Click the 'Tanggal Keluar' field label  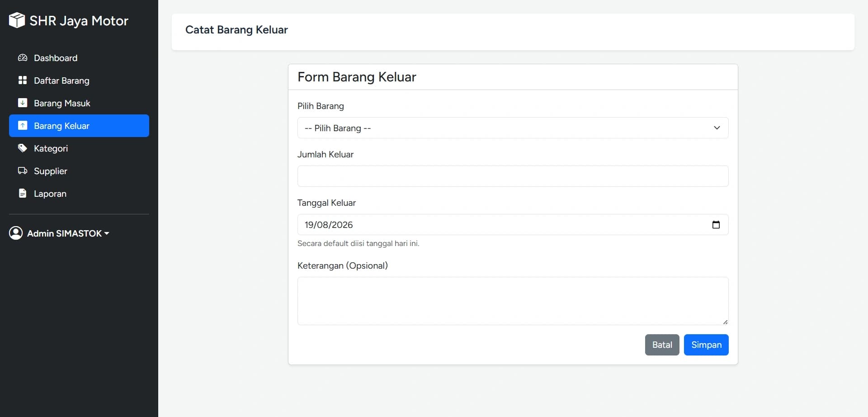coord(326,203)
